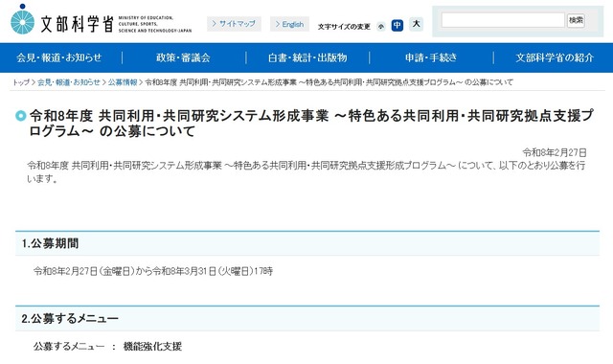
Task: Focus the site search input field
Action: click(503, 20)
